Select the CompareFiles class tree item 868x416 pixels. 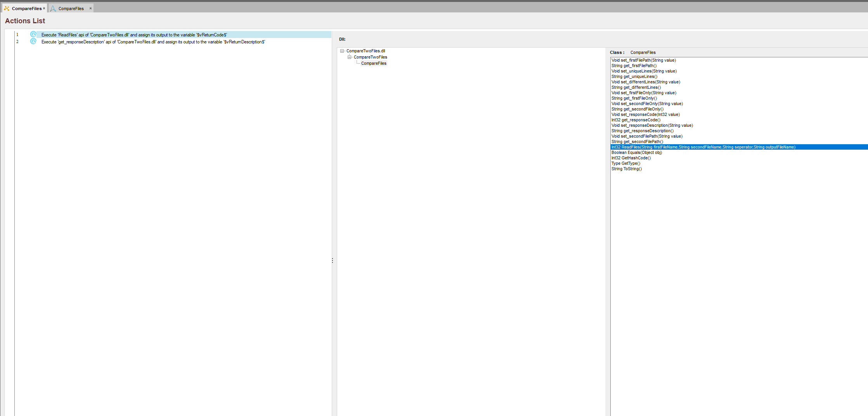374,63
